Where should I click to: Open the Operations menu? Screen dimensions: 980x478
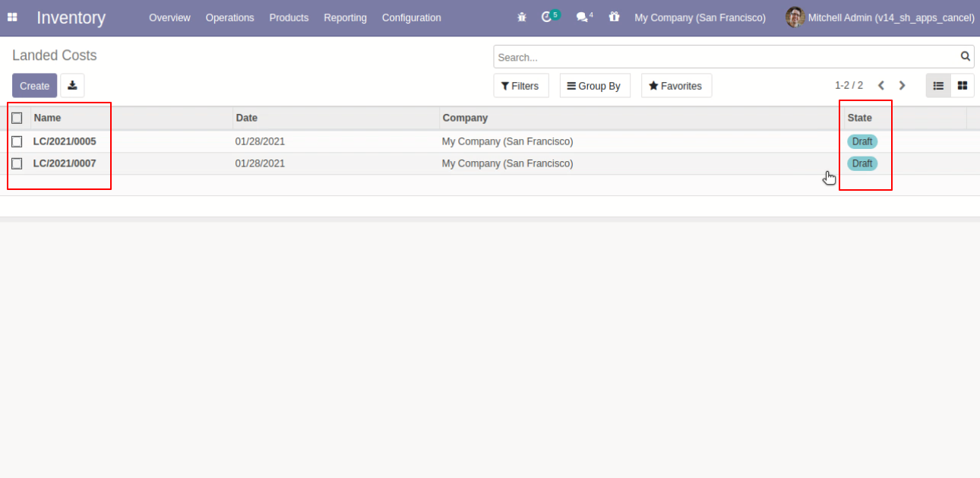(x=229, y=17)
